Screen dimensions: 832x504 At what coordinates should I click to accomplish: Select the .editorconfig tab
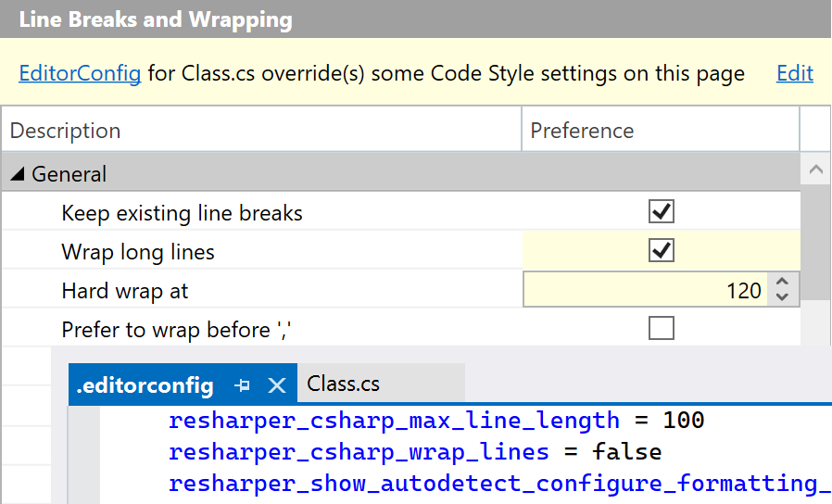145,384
